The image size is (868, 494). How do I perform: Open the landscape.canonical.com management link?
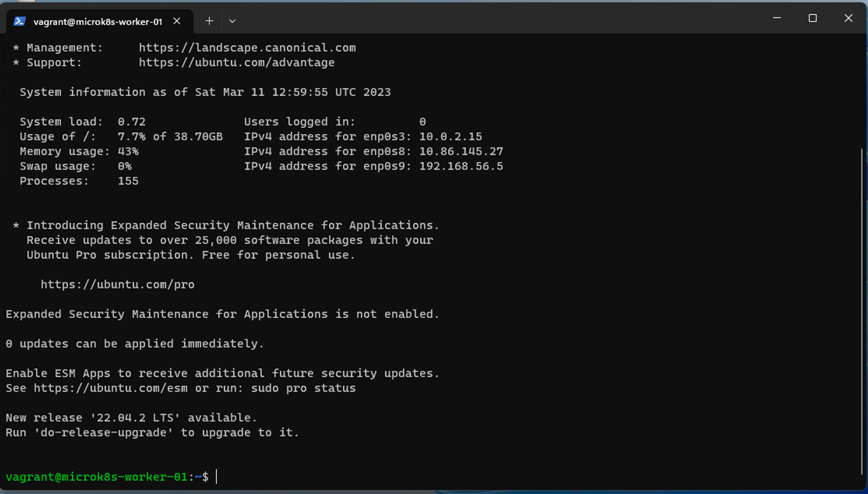click(247, 47)
